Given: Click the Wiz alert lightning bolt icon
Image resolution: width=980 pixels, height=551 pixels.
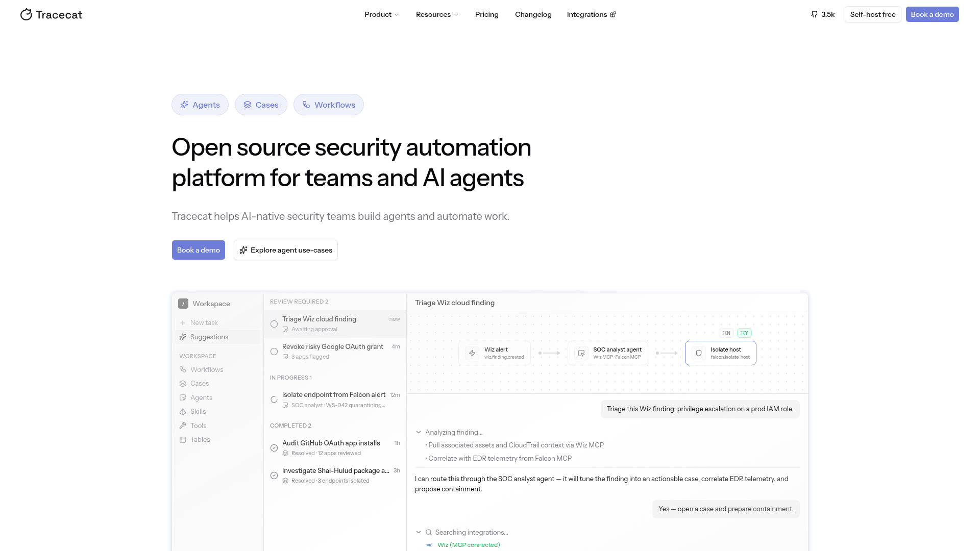Looking at the screenshot, I should click(472, 353).
